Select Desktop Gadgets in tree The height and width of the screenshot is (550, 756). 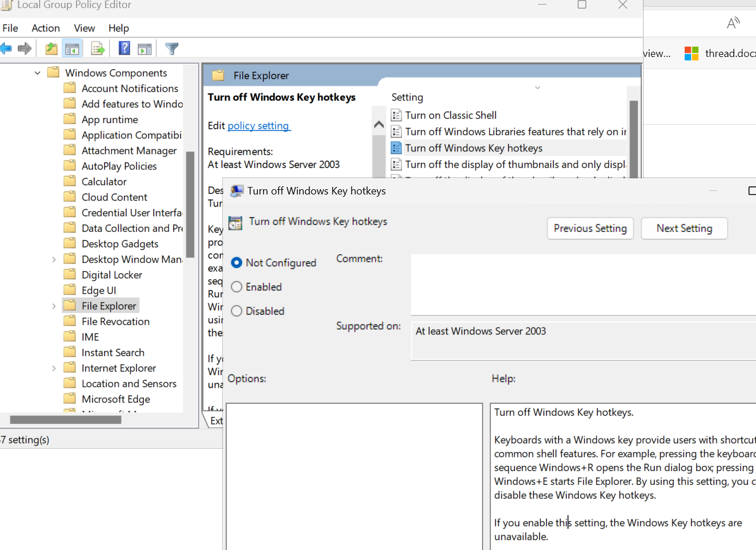click(120, 244)
